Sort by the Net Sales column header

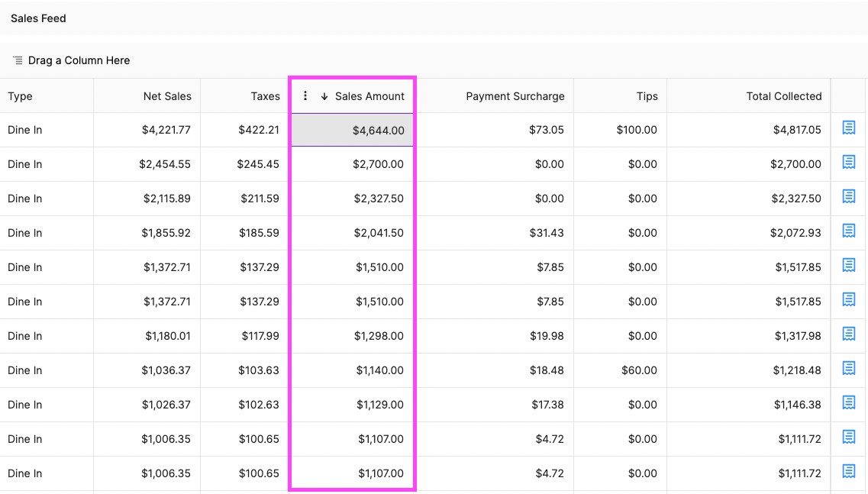click(167, 96)
